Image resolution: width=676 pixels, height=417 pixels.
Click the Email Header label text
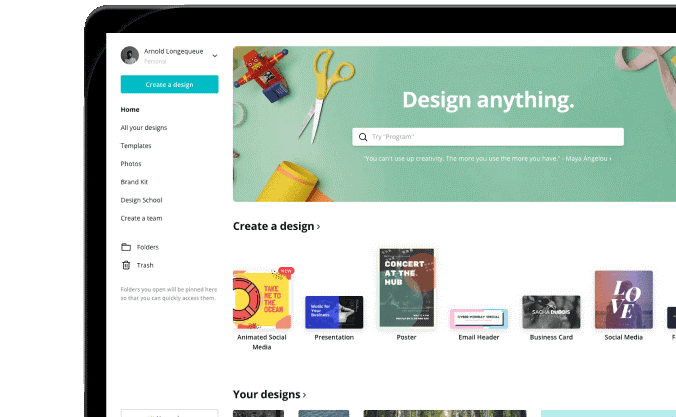pos(479,337)
